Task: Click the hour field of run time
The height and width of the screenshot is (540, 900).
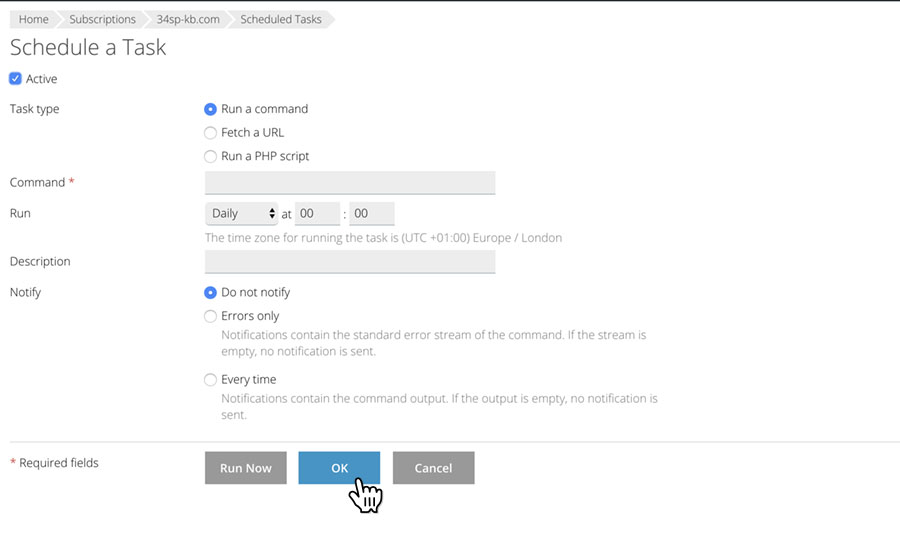Action: (317, 213)
